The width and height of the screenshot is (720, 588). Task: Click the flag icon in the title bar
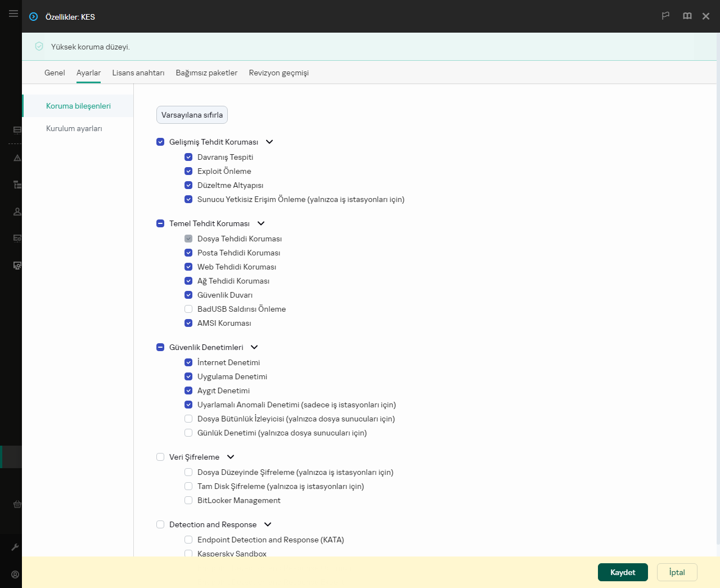(x=665, y=16)
